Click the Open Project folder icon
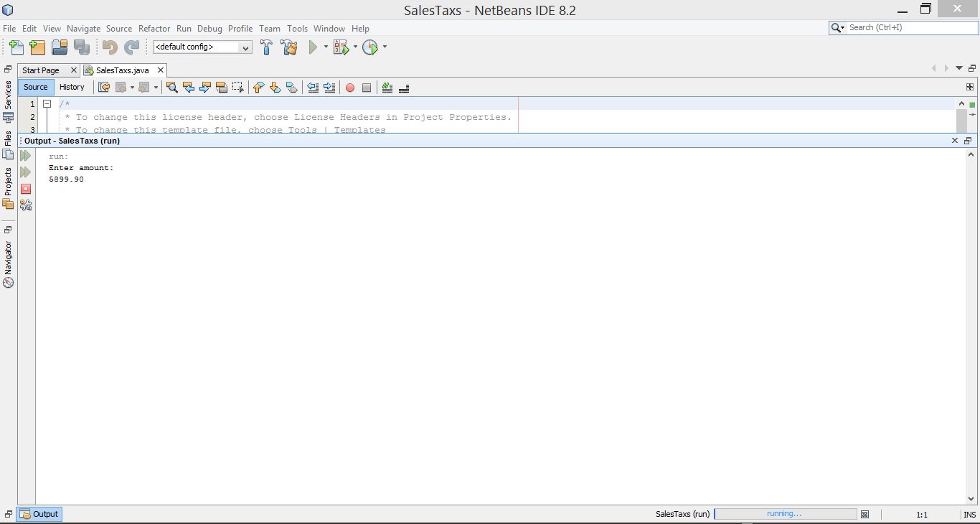980x524 pixels. (60, 47)
